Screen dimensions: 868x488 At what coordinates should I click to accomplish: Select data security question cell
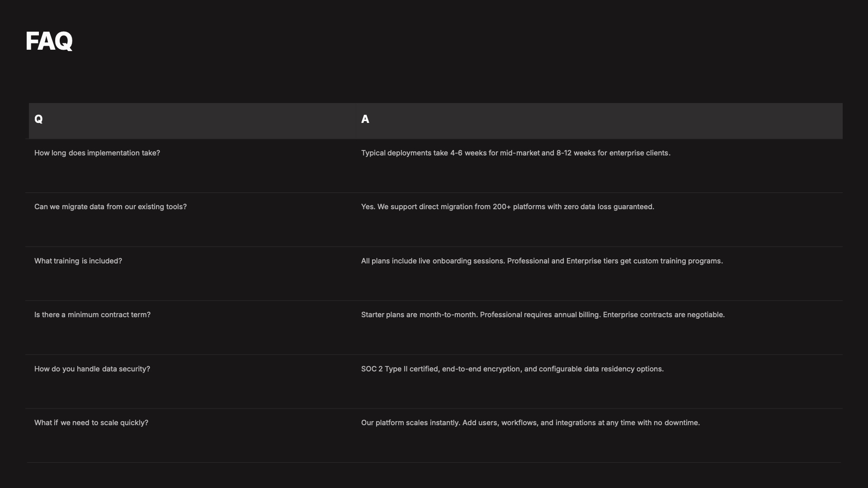[92, 369]
